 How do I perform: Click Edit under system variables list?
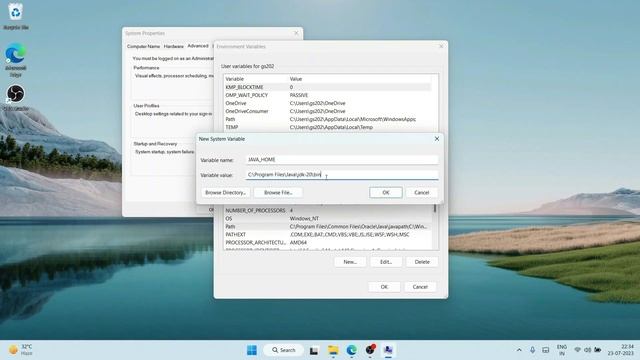[386, 262]
